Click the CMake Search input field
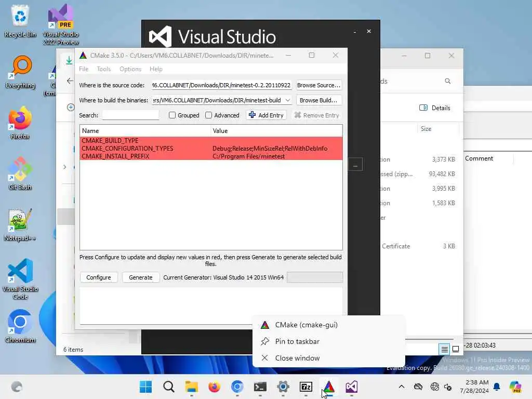Screen dimensions: 532x399 [x=130, y=115]
